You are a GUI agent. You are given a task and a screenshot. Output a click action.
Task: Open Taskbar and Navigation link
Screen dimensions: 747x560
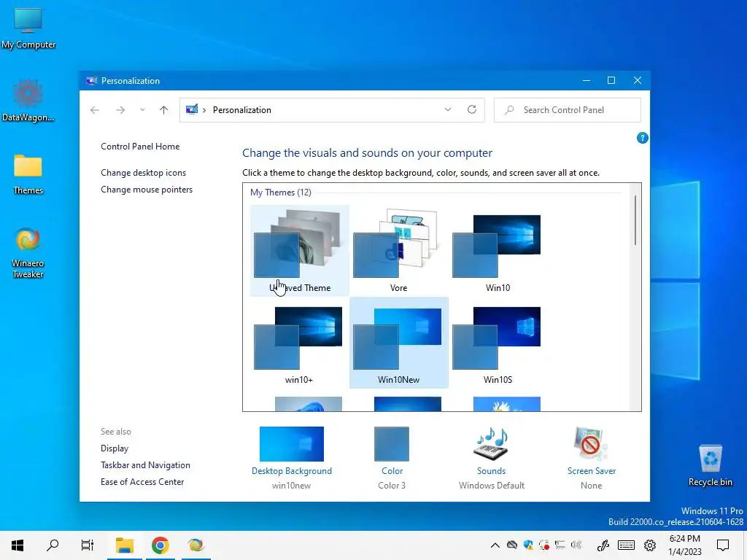point(145,464)
